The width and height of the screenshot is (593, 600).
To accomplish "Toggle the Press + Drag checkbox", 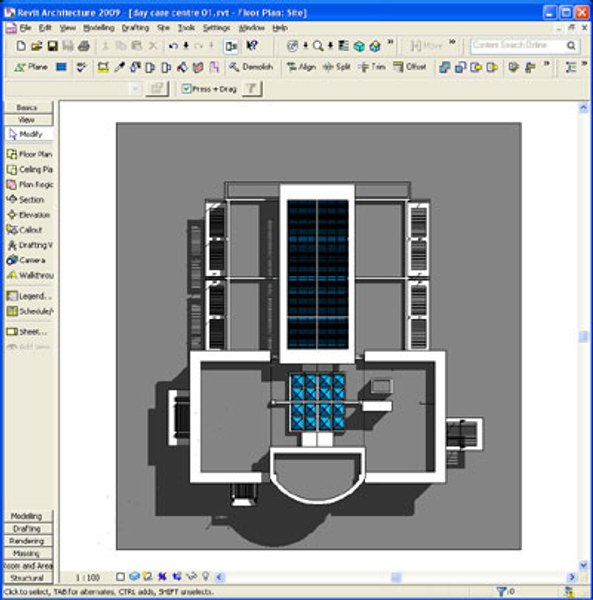I will [186, 89].
